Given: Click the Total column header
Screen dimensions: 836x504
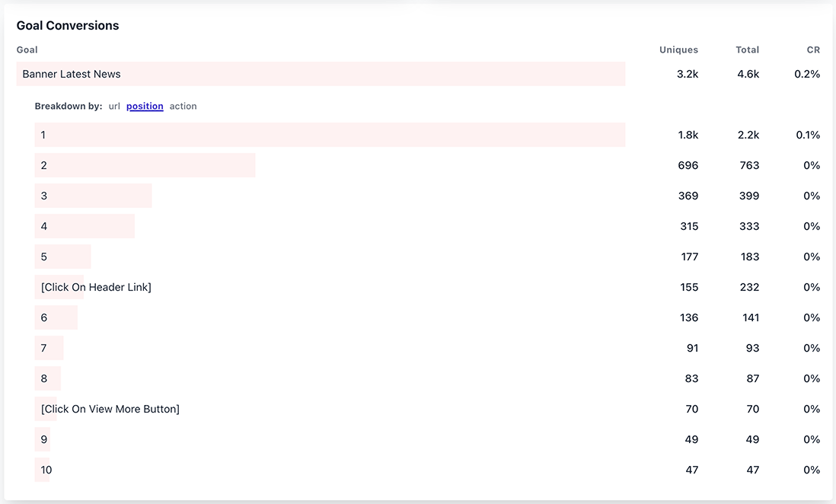Looking at the screenshot, I should 747,50.
